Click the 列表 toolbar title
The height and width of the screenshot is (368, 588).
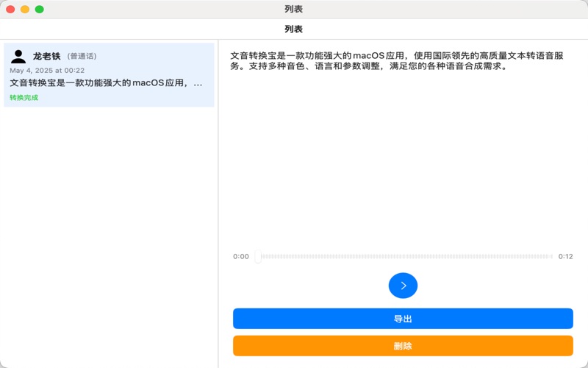(293, 29)
